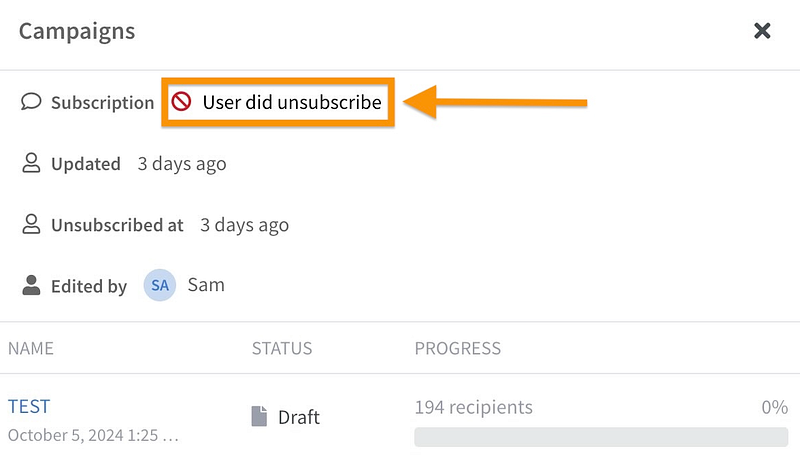Image resolution: width=800 pixels, height=462 pixels.
Task: Click the Draft status label
Action: 298,417
